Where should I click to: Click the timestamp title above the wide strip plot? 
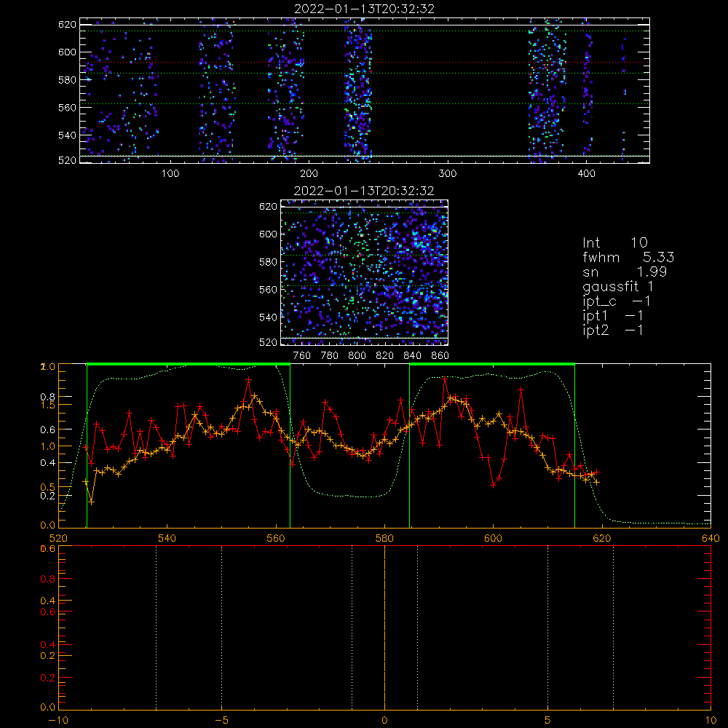coord(365,9)
